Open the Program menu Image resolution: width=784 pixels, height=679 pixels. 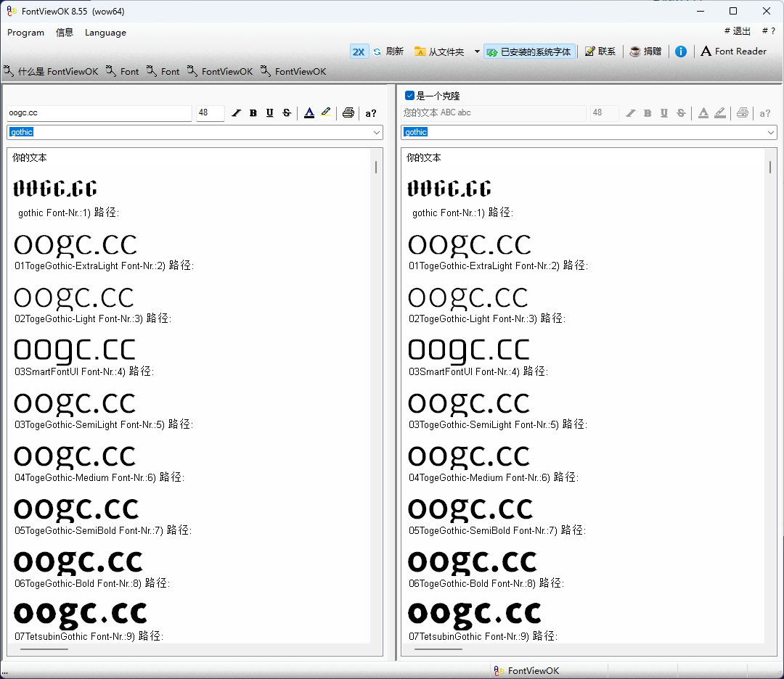pos(25,33)
